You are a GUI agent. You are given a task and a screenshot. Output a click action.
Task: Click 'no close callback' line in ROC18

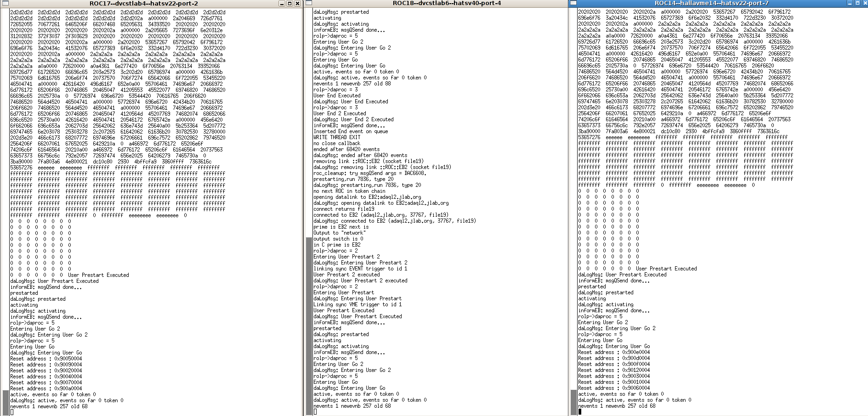coord(337,143)
